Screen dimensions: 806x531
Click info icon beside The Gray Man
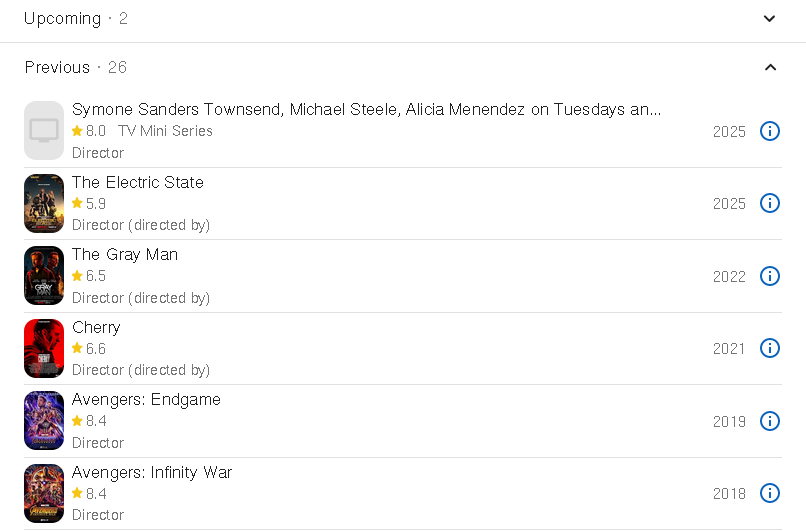click(770, 276)
